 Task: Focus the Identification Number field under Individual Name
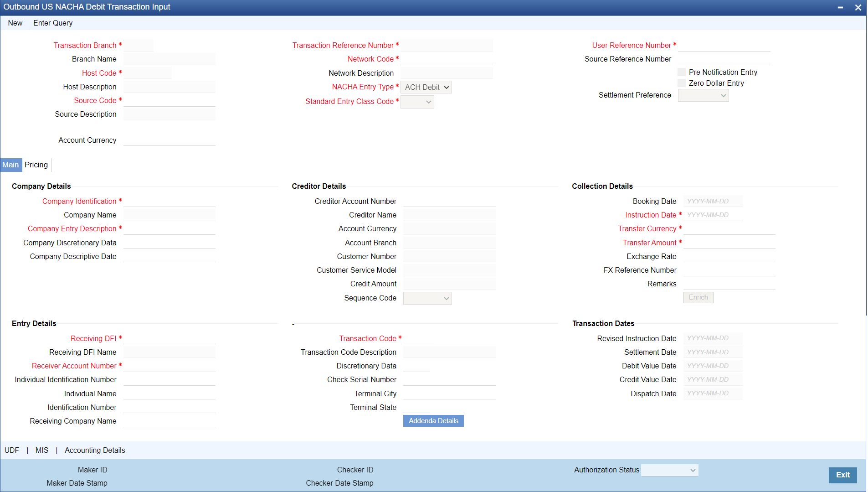pos(169,408)
